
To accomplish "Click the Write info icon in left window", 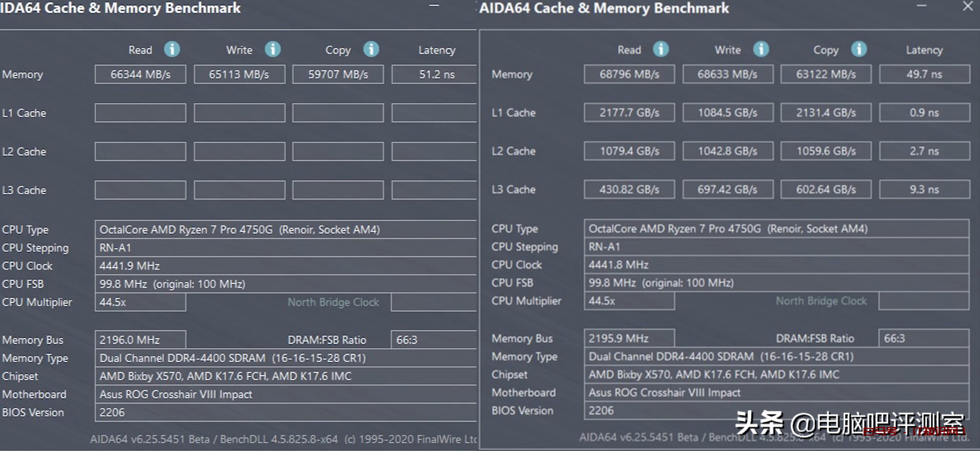I will [x=272, y=49].
